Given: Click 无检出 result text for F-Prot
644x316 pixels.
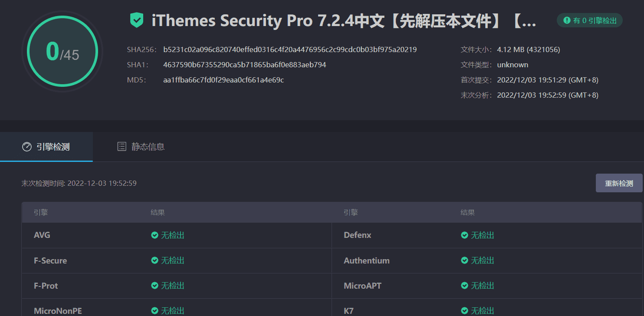Looking at the screenshot, I should coord(173,286).
